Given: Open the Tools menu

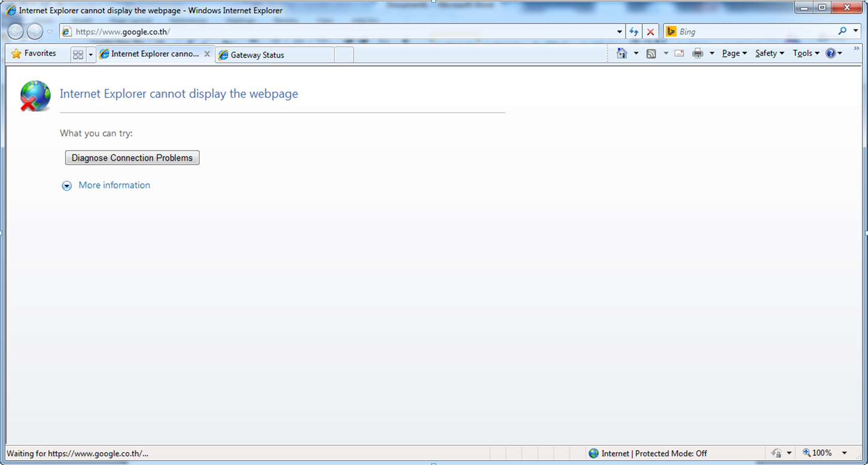Looking at the screenshot, I should 806,53.
